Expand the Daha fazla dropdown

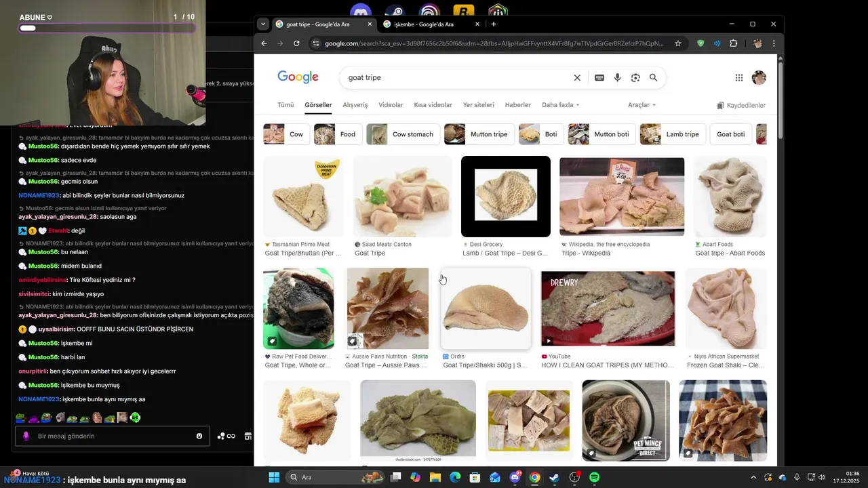(x=560, y=105)
